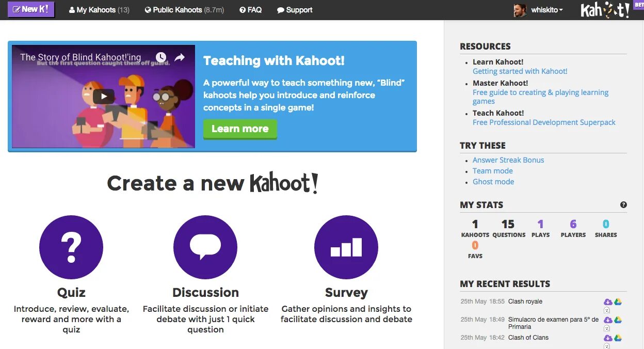
Task: Save Clash of Clans results to Drive
Action: pyautogui.click(x=618, y=338)
